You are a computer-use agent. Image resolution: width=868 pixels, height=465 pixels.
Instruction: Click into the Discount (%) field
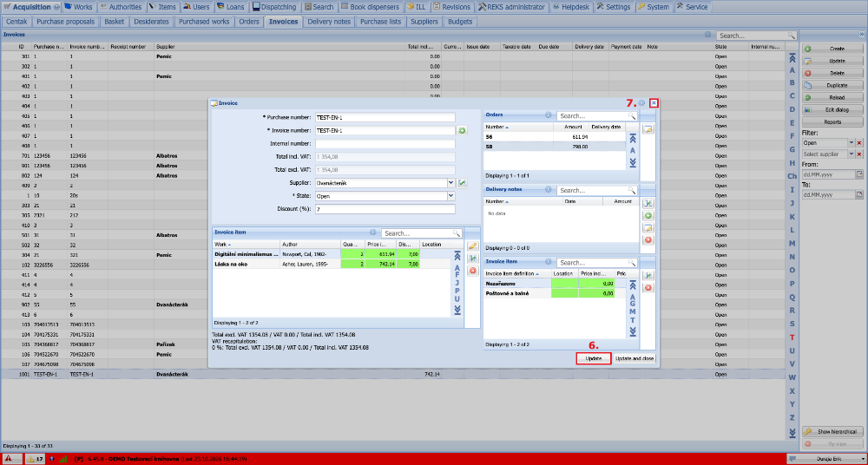pos(385,209)
